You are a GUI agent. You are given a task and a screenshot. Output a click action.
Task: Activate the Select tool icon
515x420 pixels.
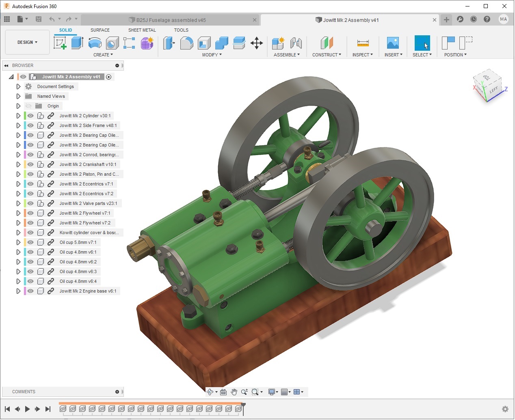coord(422,43)
